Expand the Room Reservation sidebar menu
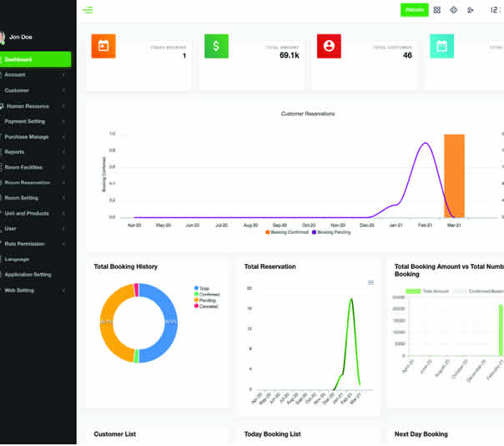This screenshot has height=446, width=504. (x=35, y=182)
